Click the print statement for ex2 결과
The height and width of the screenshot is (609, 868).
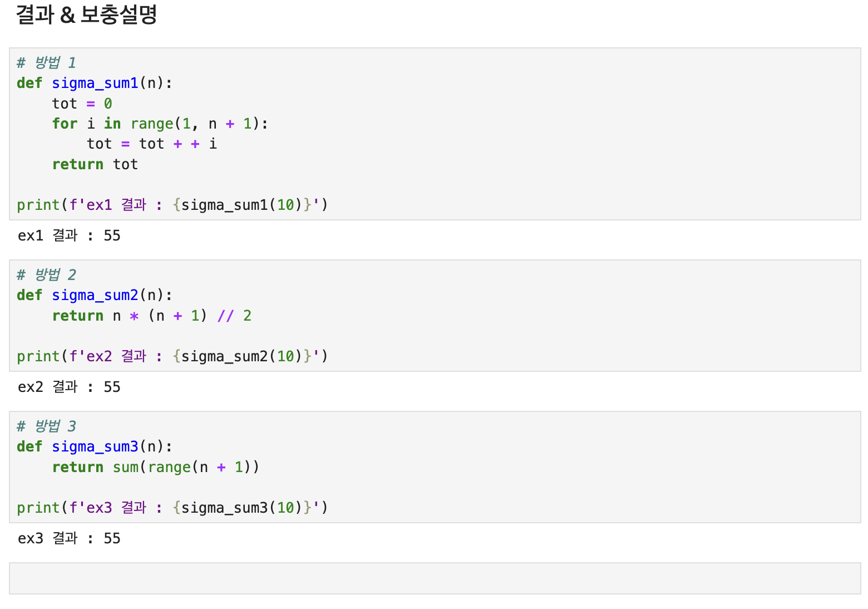(172, 356)
